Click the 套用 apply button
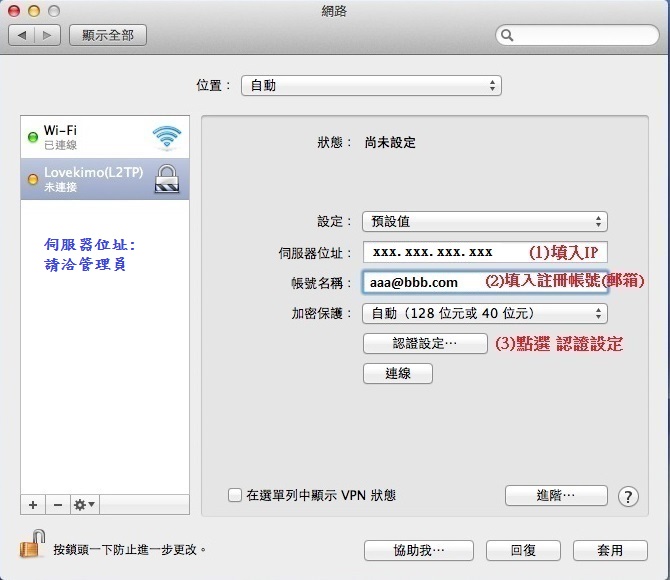Image resolution: width=670 pixels, height=580 pixels. pos(610,550)
